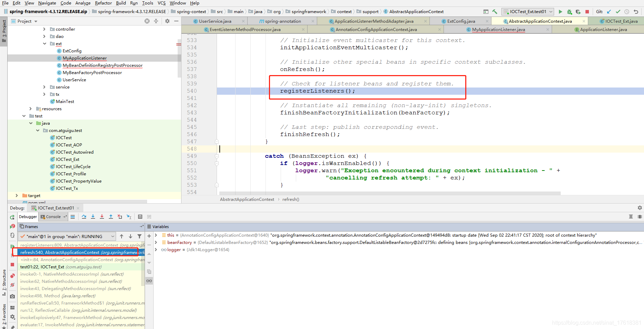Show Git history clock icon
This screenshot has height=329, width=644.
(x=627, y=12)
